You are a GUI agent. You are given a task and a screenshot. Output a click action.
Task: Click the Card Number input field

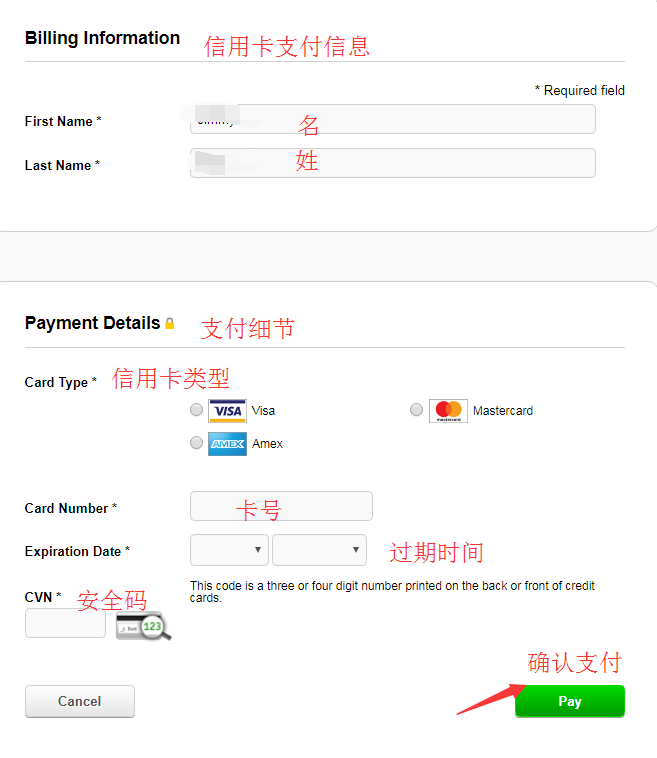281,506
